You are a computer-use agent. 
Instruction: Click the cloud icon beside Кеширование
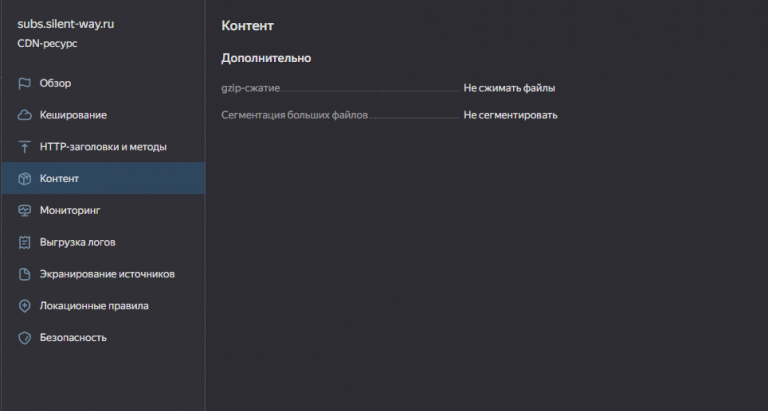tap(24, 115)
